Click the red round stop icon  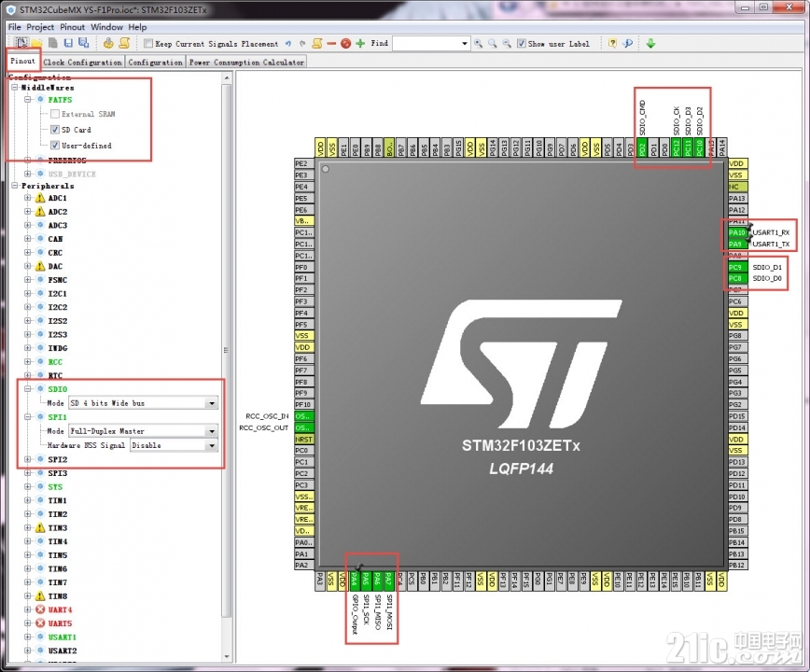point(345,44)
